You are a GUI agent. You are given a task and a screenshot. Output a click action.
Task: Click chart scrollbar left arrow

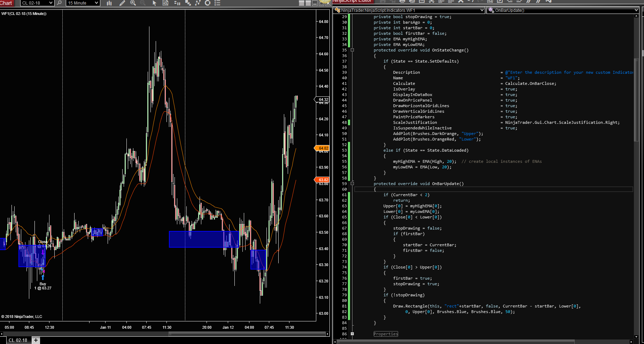(2, 334)
